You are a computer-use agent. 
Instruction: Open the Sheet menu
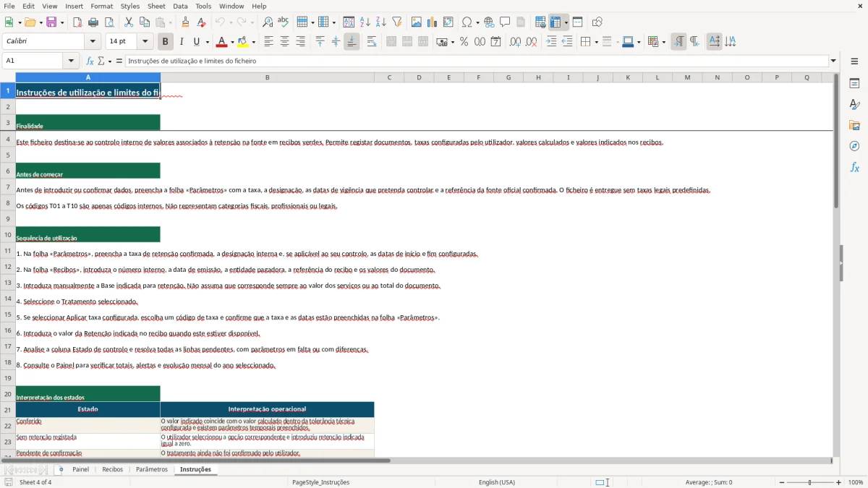(156, 6)
